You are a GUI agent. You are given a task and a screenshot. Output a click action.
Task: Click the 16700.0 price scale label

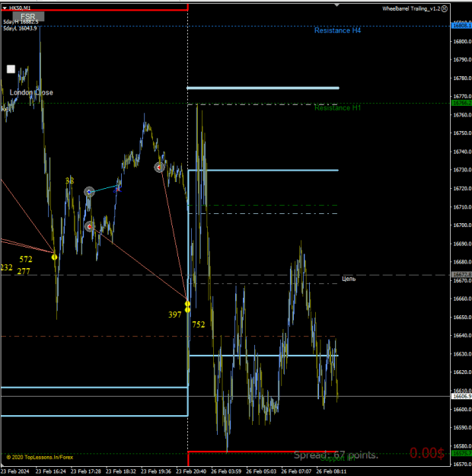click(462, 225)
